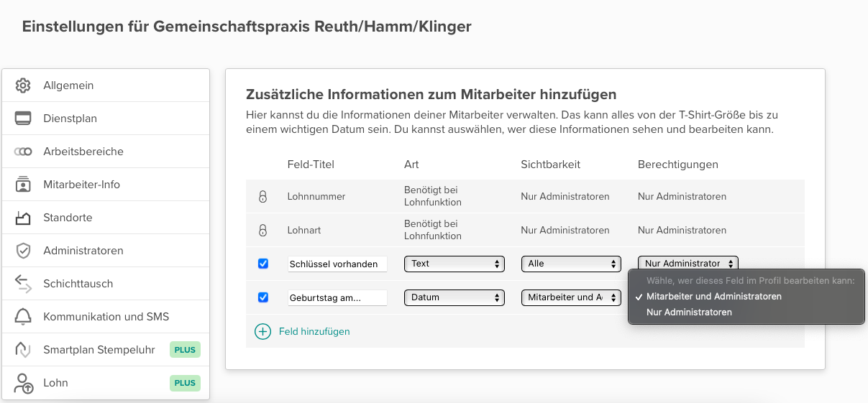Open the Text type dropdown
Screen dimensions: 868x403
pos(454,264)
